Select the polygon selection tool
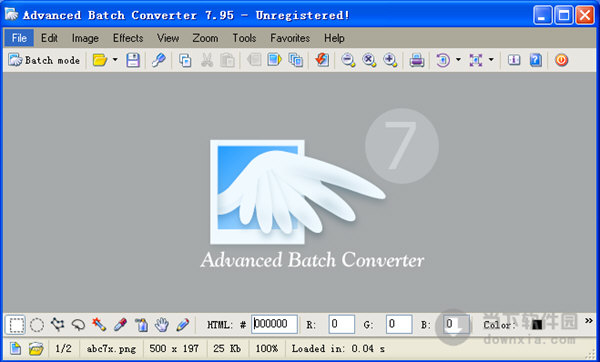Viewport: 600px width, 362px height. point(57,325)
